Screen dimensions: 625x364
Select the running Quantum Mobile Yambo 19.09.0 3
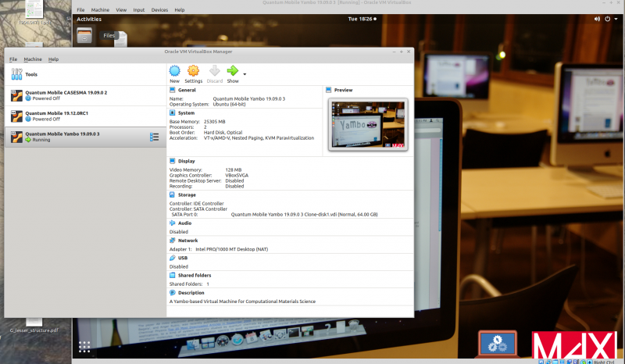(x=85, y=137)
